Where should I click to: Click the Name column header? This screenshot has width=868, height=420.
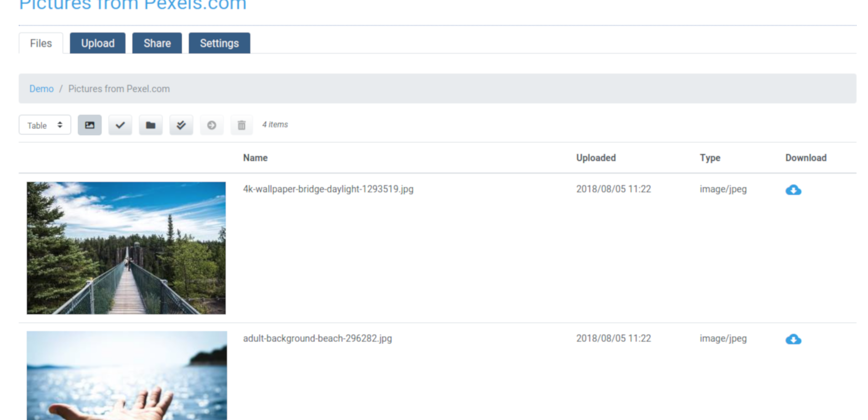255,158
